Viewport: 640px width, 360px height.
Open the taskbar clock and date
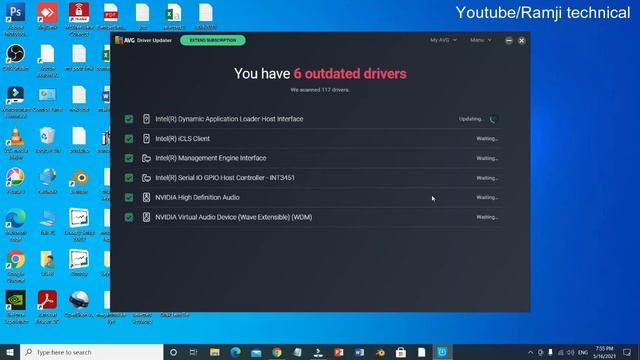[604, 352]
